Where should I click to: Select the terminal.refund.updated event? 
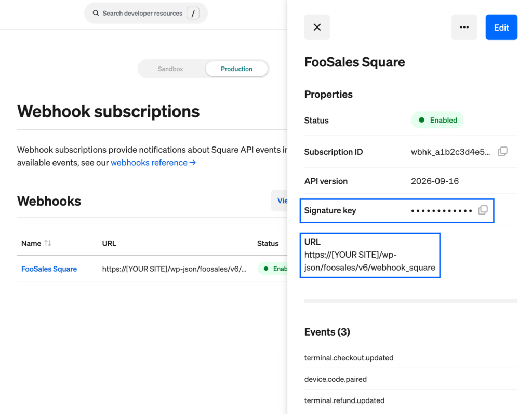coord(344,400)
